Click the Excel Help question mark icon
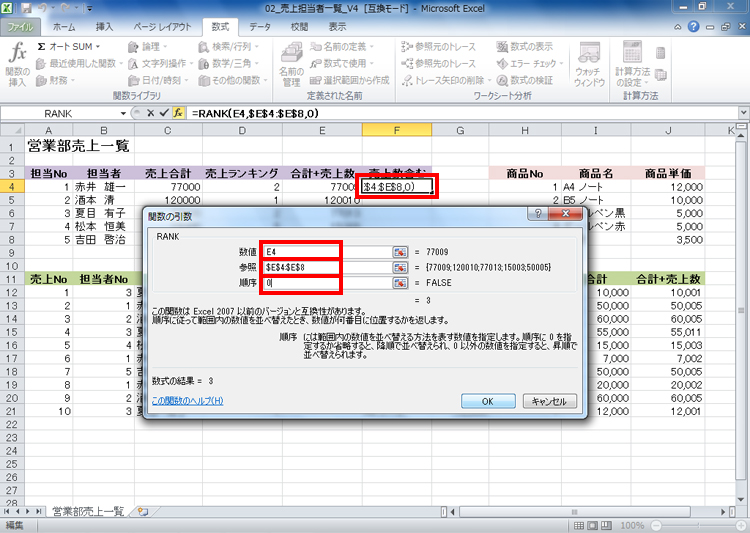 pos(694,27)
